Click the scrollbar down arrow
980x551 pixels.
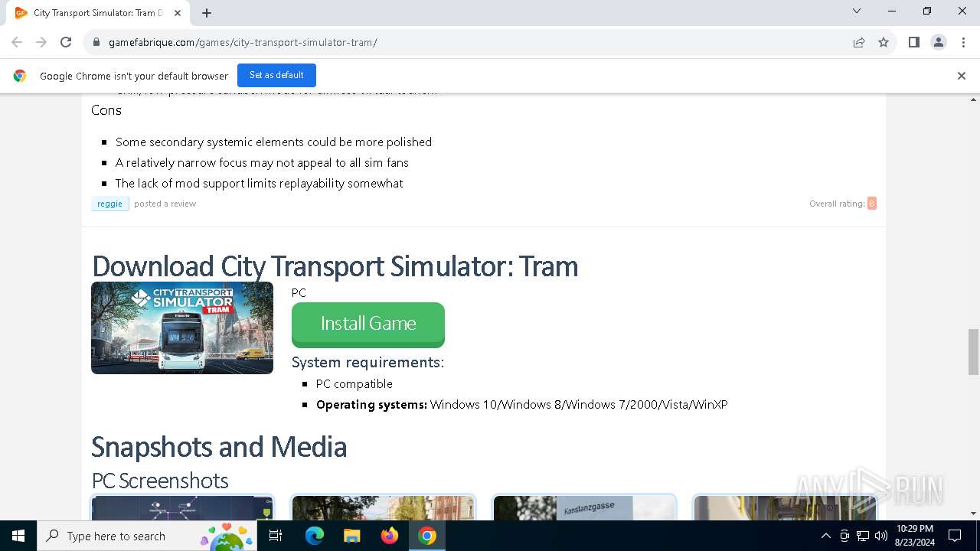point(974,514)
